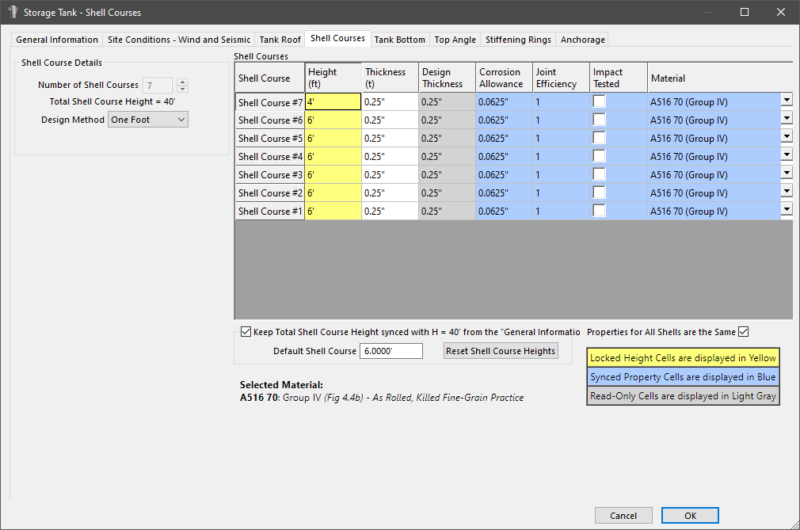Toggle Impact Tested for Shell Course #3

599,175
